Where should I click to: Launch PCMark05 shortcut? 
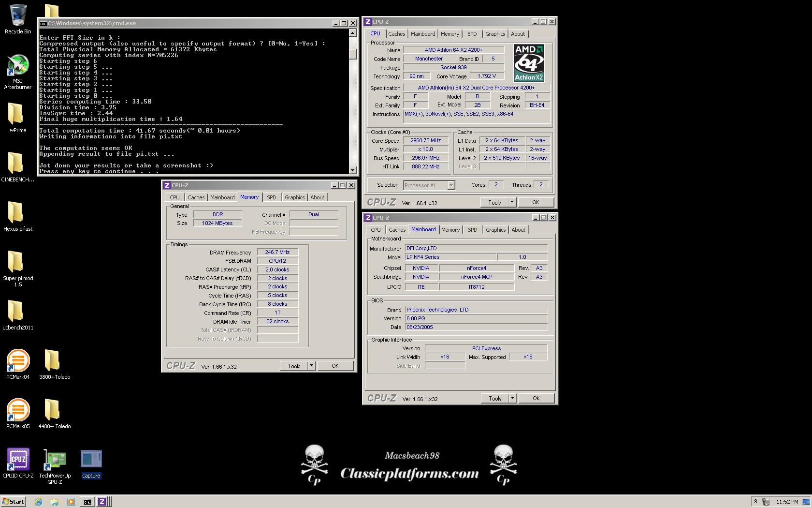point(18,414)
